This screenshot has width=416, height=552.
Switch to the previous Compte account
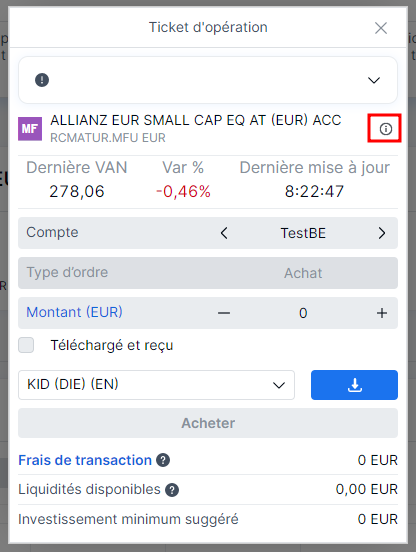[224, 233]
